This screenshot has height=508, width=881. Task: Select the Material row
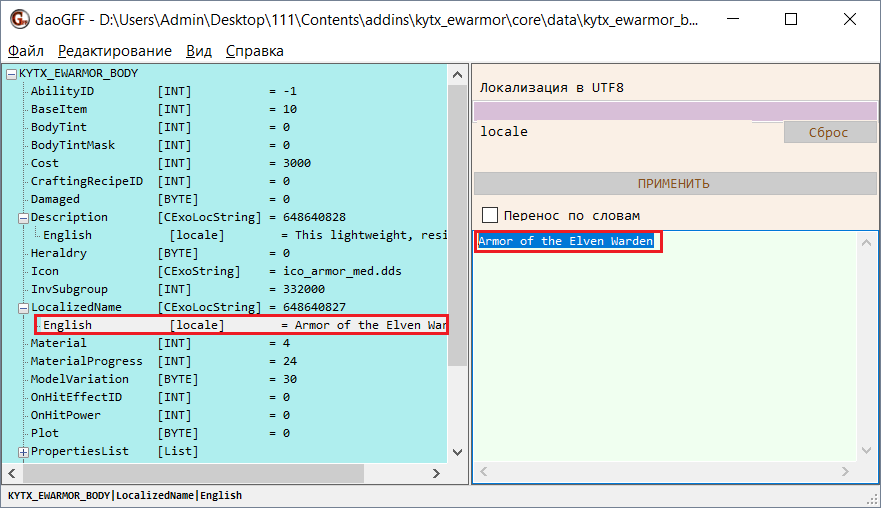coord(160,343)
